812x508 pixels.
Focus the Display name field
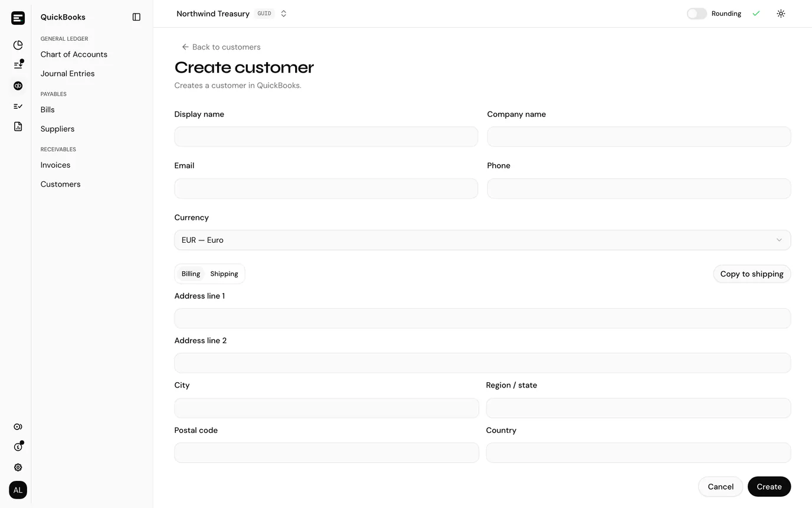coord(326,136)
